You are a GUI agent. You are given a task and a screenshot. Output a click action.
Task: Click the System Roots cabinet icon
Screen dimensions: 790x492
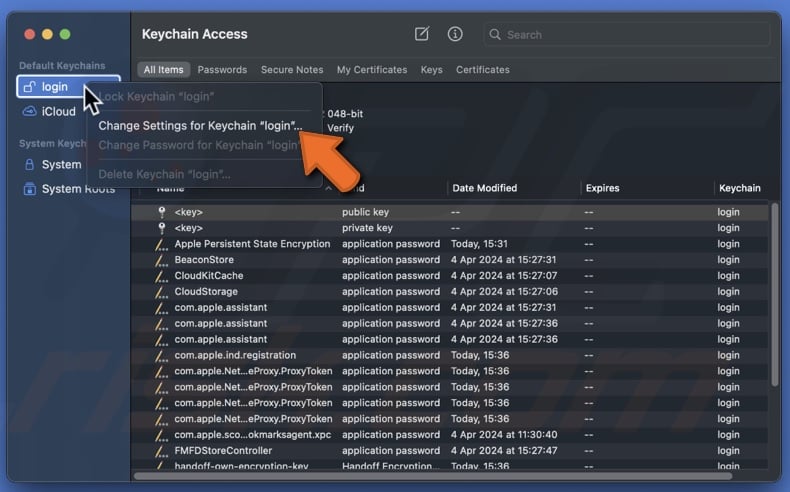30,189
